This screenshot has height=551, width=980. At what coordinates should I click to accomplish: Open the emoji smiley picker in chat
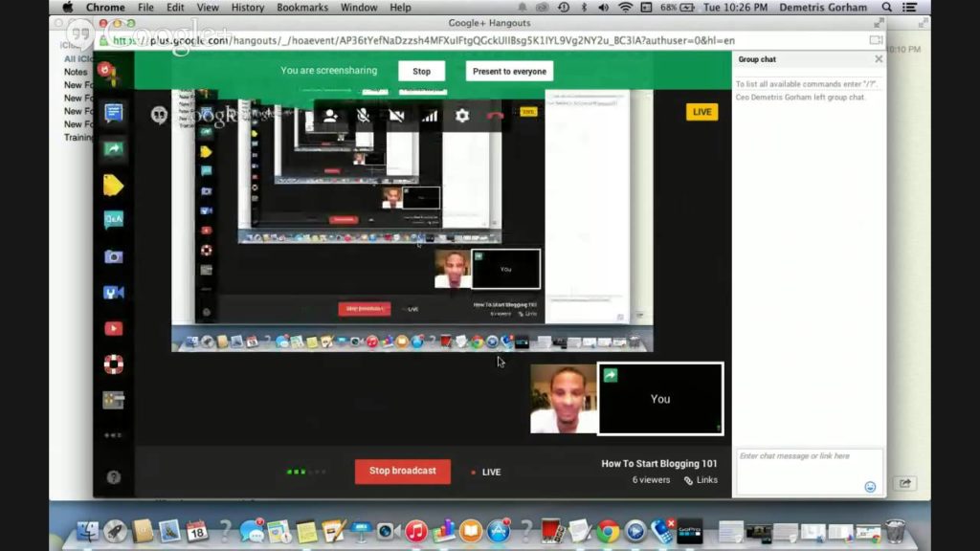point(870,487)
